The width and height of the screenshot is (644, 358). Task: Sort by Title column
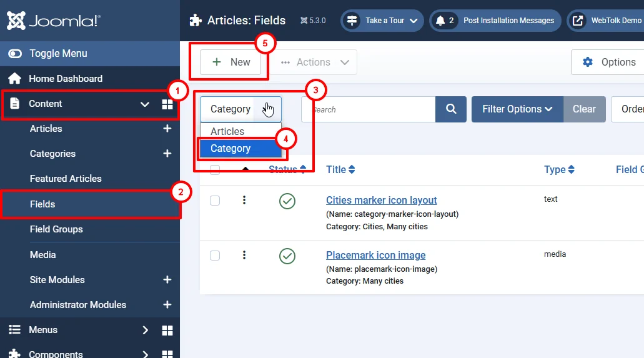click(x=340, y=169)
